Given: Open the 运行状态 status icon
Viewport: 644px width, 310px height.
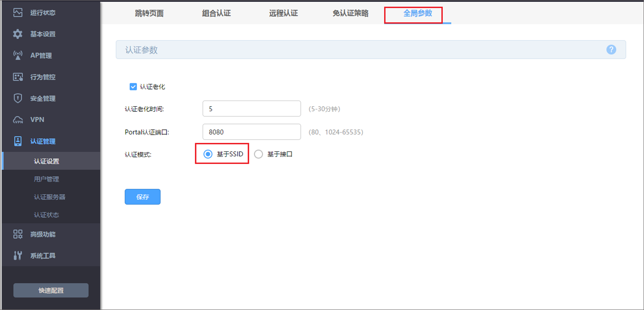Looking at the screenshot, I should tap(17, 12).
